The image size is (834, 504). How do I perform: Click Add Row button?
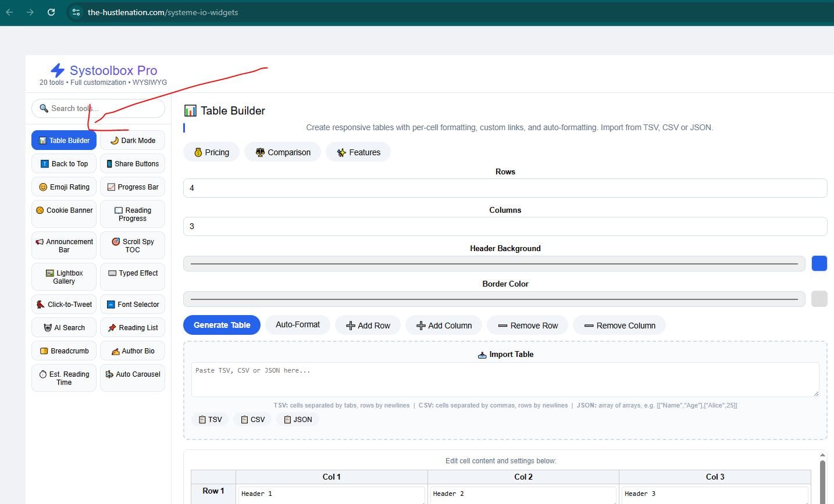368,326
